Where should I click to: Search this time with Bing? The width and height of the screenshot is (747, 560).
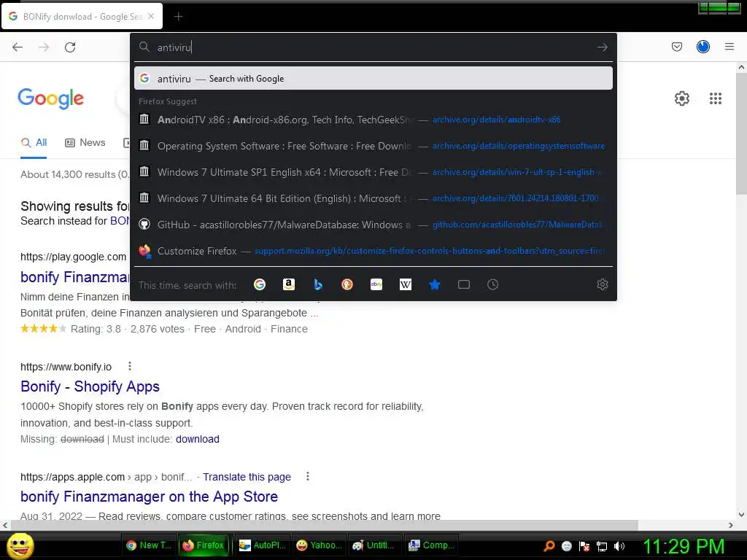pos(318,285)
